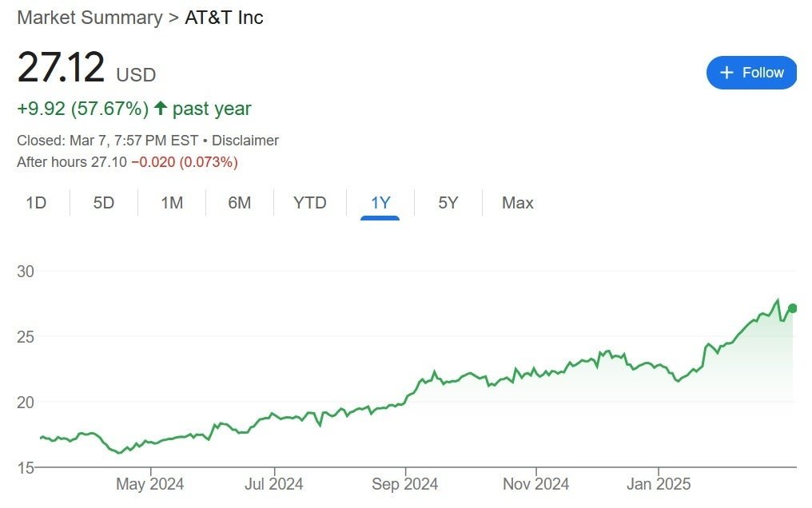Click the plus icon on the Follow button
Screen dimensions: 812x508
[x=727, y=72]
